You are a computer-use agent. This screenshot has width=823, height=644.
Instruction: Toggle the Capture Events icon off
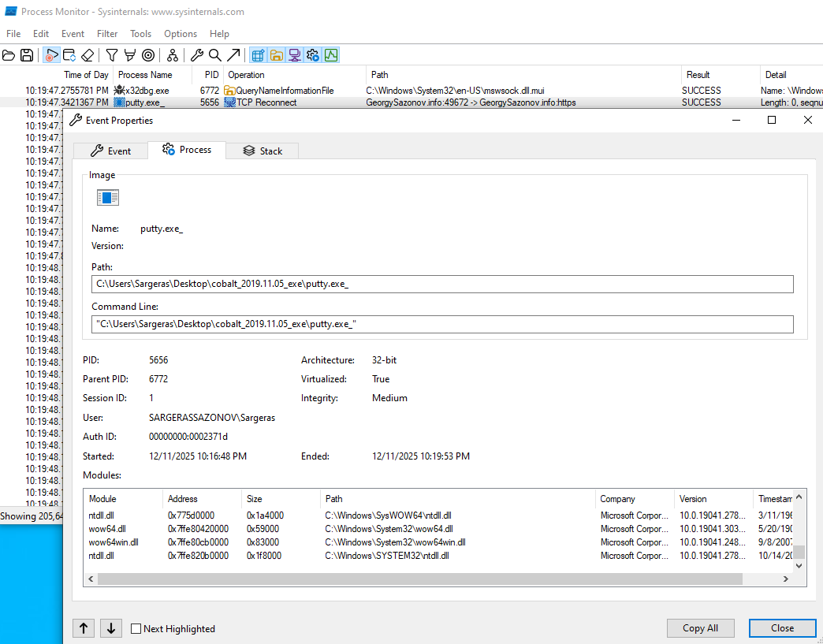point(49,54)
